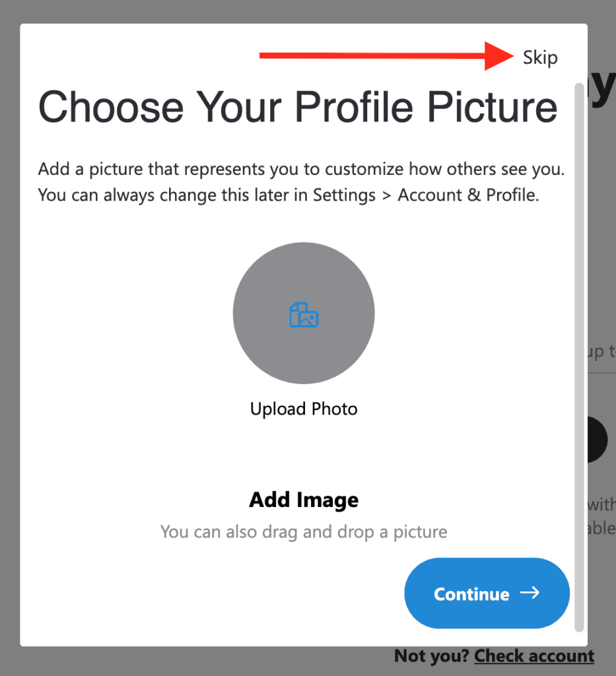Viewport: 616px width, 676px height.
Task: Click the Choose Your Profile Picture heading
Action: (298, 107)
